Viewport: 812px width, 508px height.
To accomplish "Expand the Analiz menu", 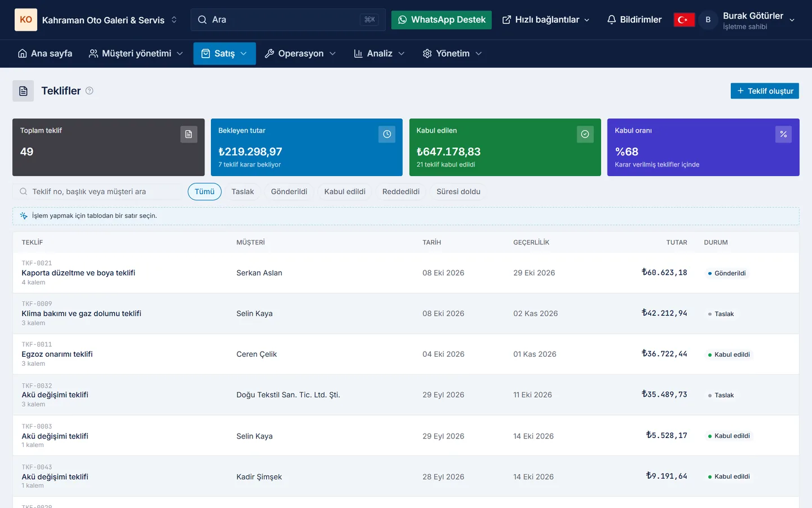I will pyautogui.click(x=379, y=54).
